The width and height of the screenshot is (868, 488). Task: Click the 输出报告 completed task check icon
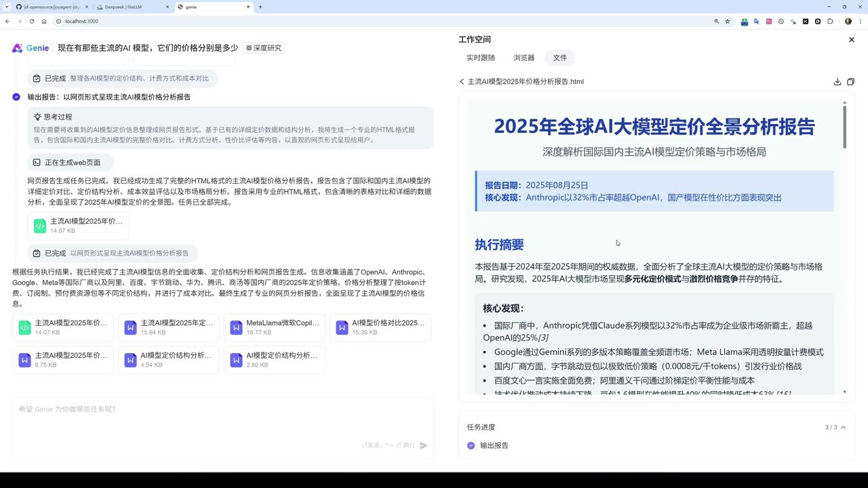coord(471,445)
